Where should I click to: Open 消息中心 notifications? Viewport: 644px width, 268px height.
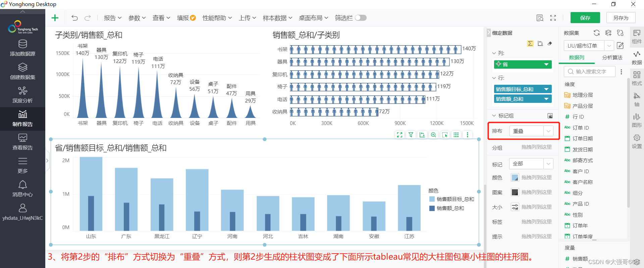click(x=22, y=189)
